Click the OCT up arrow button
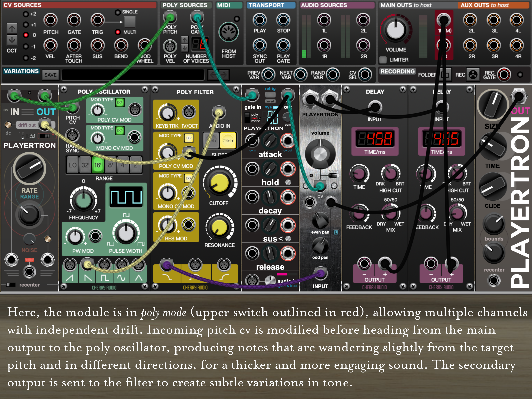The image size is (532, 399). (x=12, y=29)
